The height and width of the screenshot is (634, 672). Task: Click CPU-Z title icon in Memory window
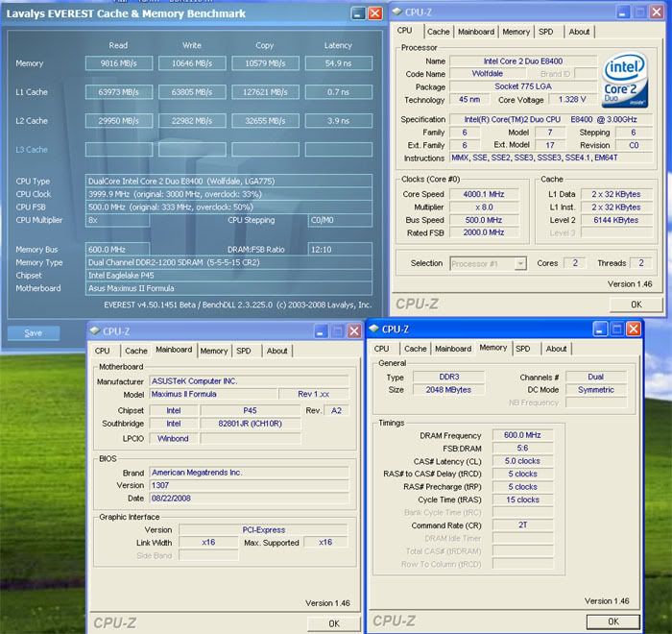[x=373, y=329]
